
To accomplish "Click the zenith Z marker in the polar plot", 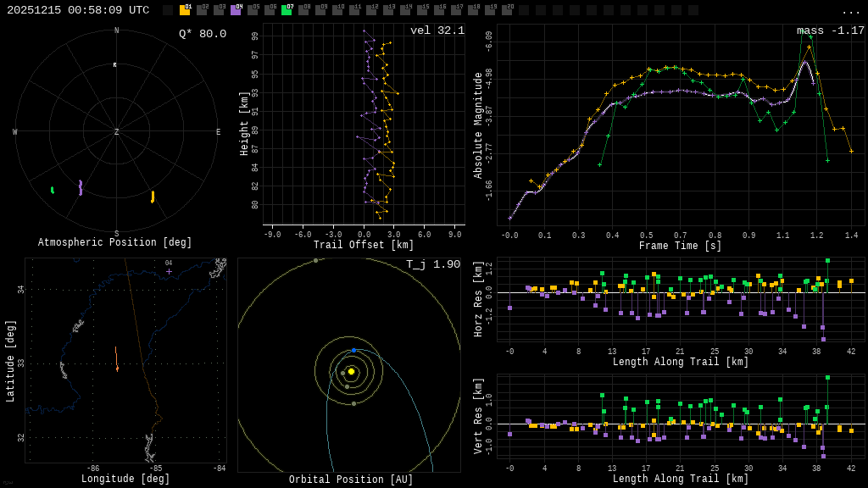I will pos(117,132).
